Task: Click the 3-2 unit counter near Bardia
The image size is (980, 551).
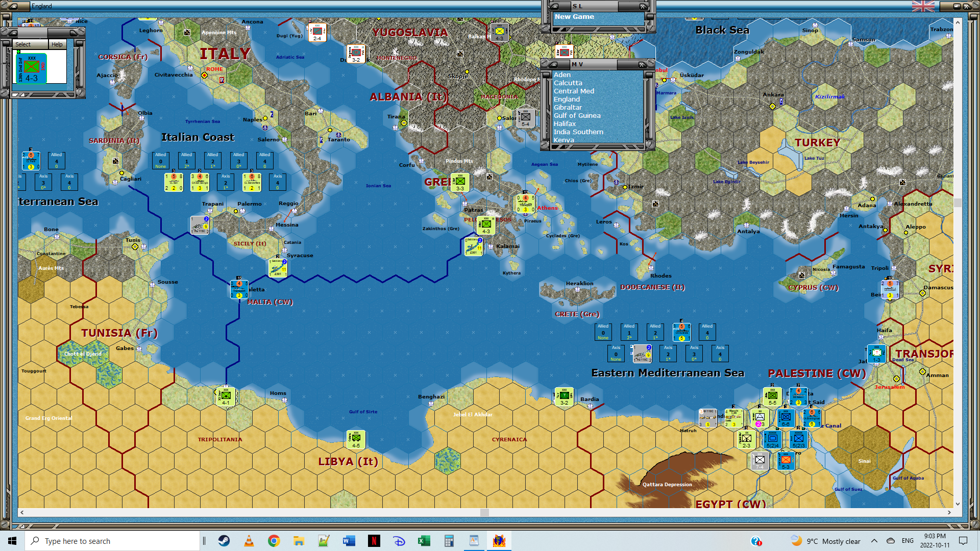Action: tap(564, 396)
